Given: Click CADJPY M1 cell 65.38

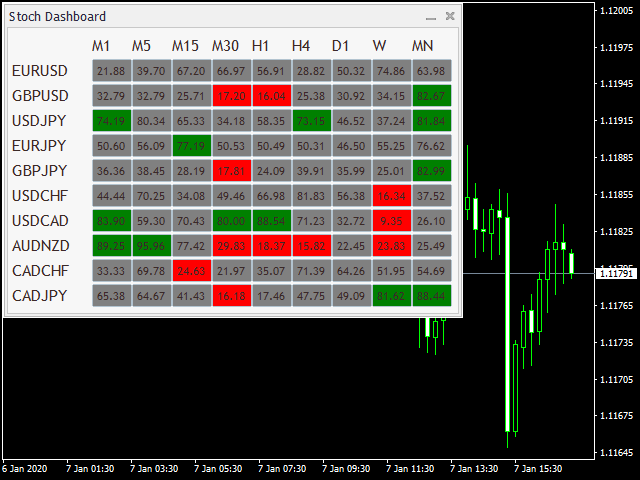Looking at the screenshot, I should (111, 296).
